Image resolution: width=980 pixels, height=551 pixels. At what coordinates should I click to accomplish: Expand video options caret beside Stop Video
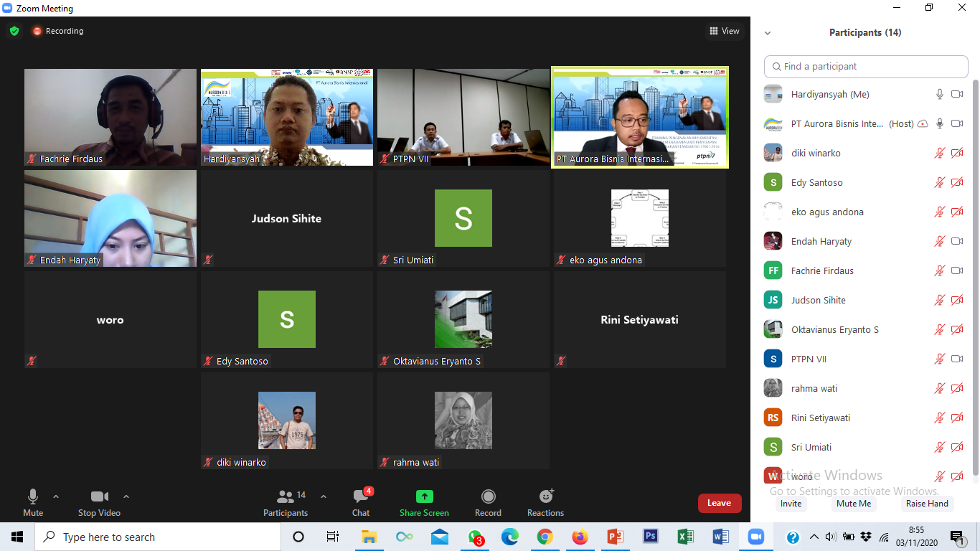[x=126, y=496]
